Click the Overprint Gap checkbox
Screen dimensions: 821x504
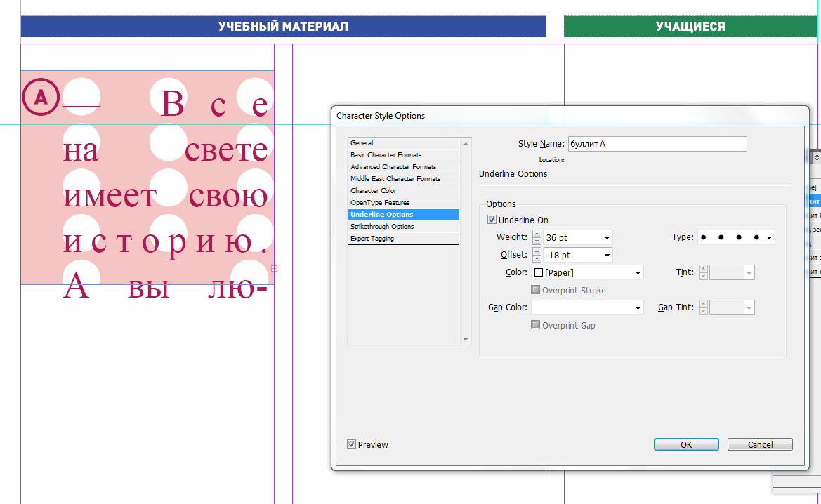tap(535, 325)
